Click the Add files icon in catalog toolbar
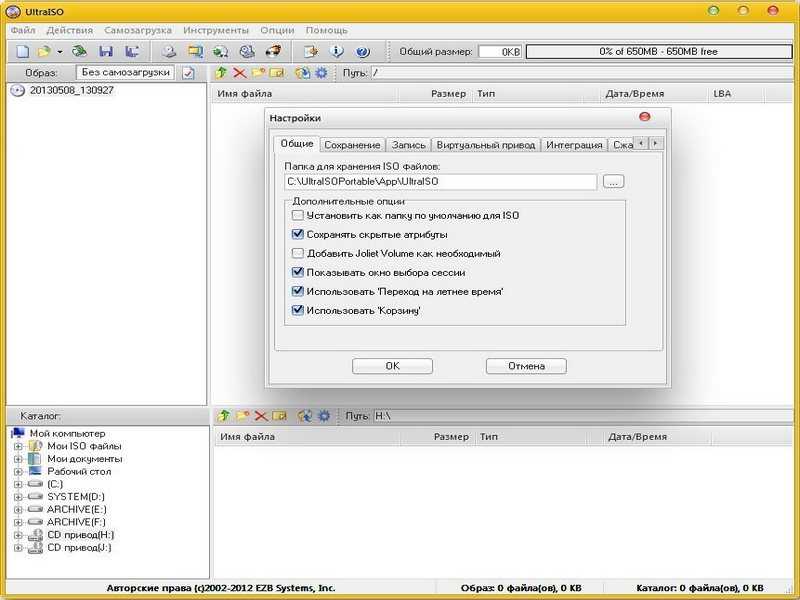The image size is (800, 600). pyautogui.click(x=305, y=416)
